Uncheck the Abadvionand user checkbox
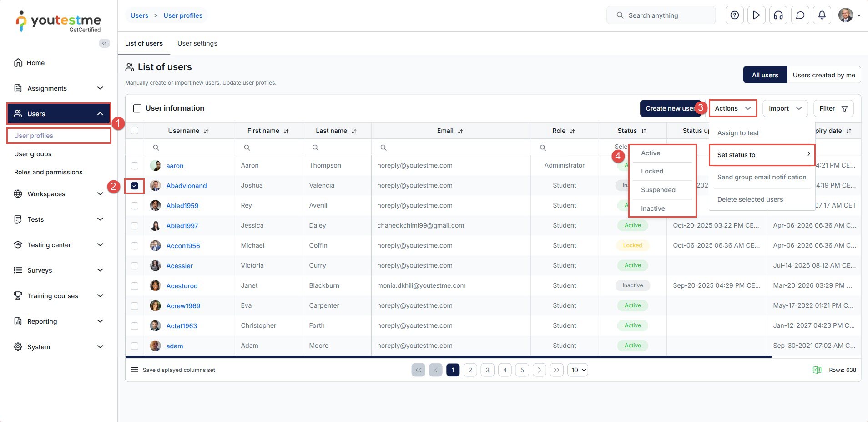Screen dimensions: 868x422 coord(135,186)
